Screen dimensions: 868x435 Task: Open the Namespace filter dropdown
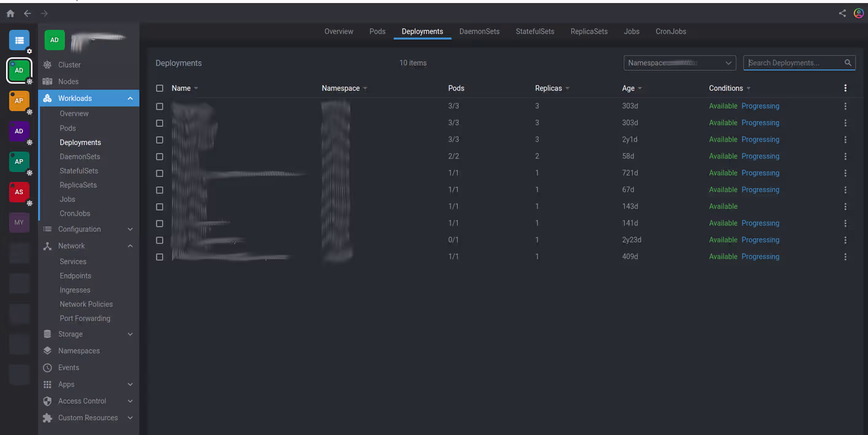pyautogui.click(x=679, y=63)
